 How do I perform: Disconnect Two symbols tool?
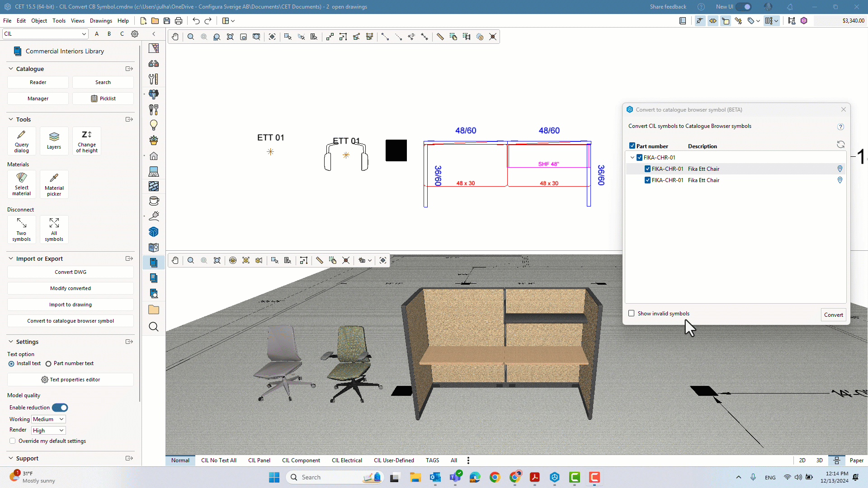click(21, 230)
